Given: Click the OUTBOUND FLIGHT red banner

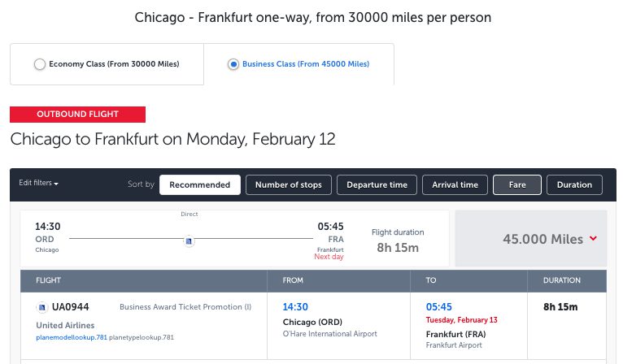Looking at the screenshot, I should (77, 115).
